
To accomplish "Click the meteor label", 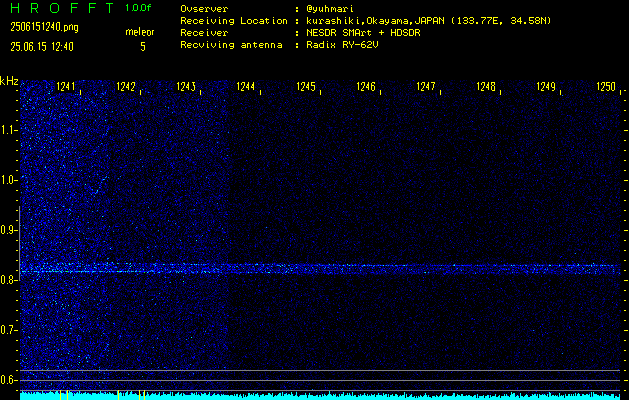I will [140, 32].
